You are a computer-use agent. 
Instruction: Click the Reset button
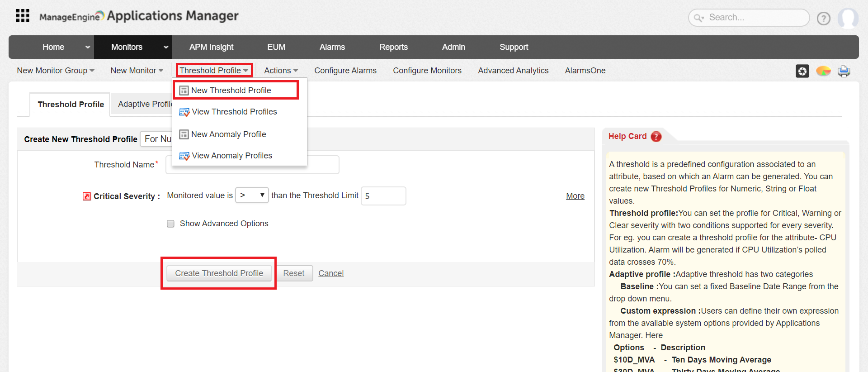294,273
